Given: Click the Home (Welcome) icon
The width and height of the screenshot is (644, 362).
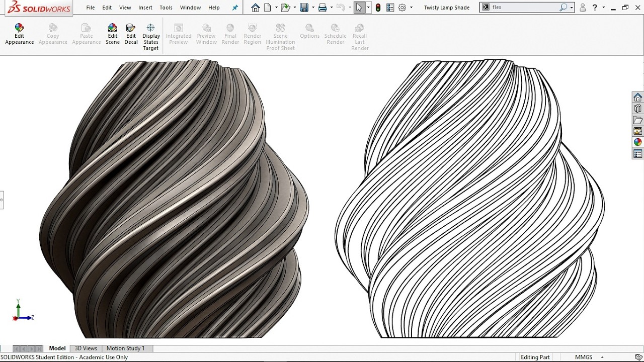Looking at the screenshot, I should click(256, 8).
